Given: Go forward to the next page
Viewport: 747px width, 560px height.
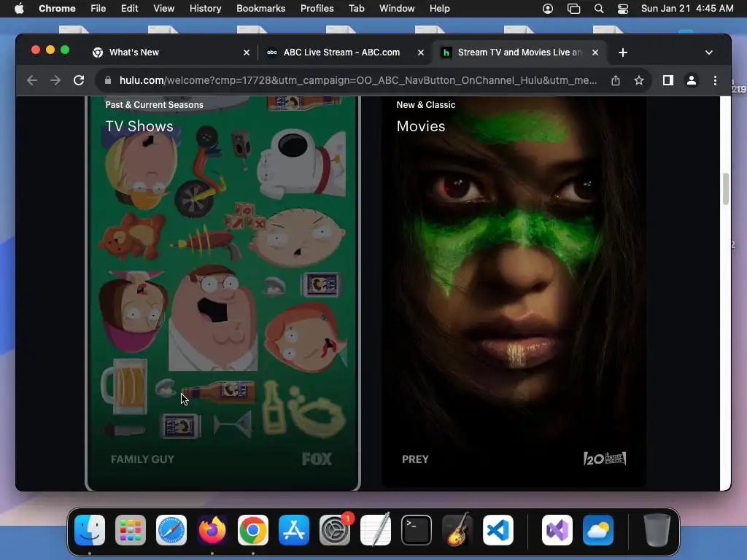Looking at the screenshot, I should point(55,80).
